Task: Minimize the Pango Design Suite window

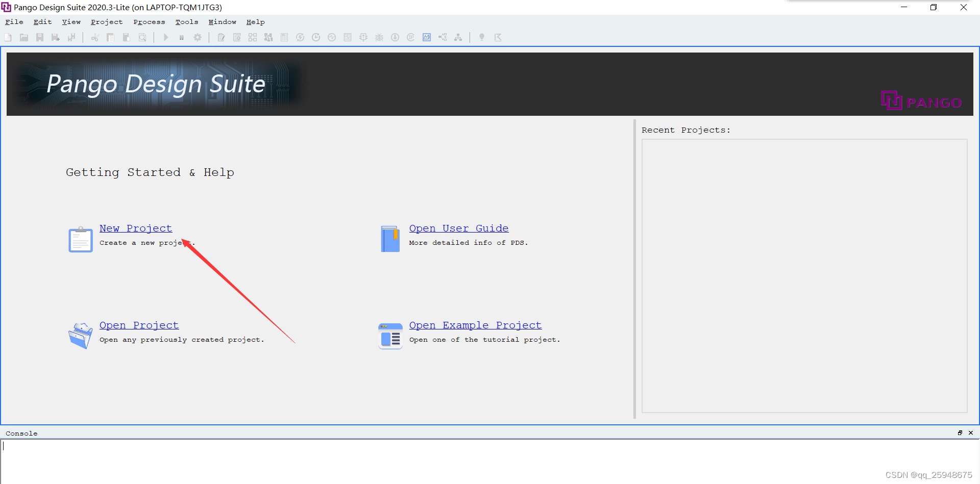Action: click(904, 7)
